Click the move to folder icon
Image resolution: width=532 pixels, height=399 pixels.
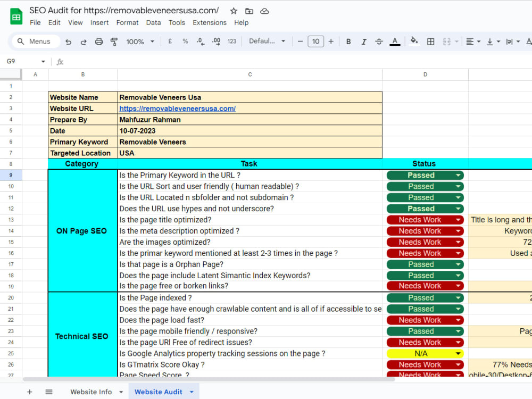pyautogui.click(x=249, y=11)
